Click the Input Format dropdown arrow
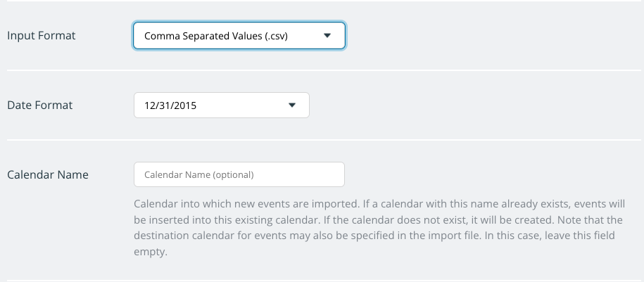This screenshot has height=282, width=644. pos(327,35)
